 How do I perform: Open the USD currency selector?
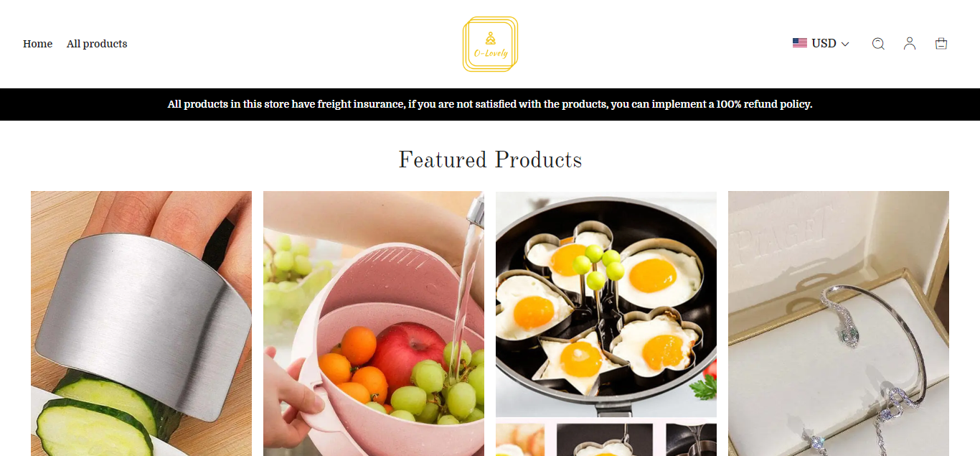click(x=821, y=44)
